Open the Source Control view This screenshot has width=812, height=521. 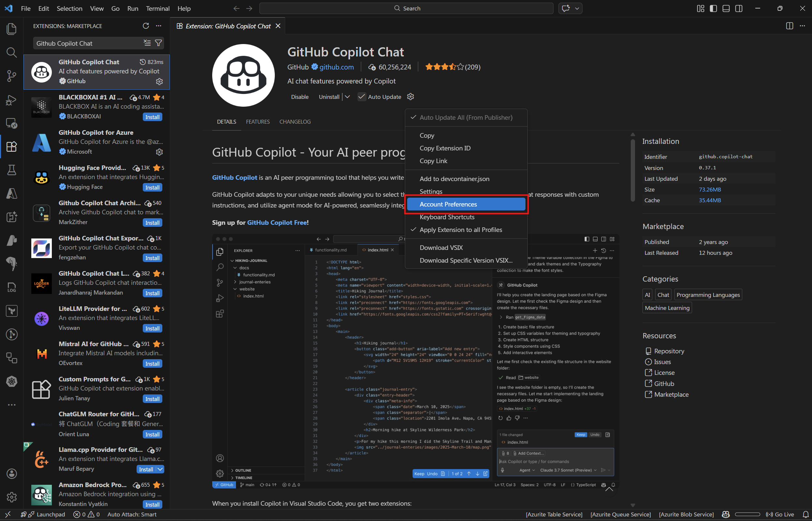point(11,76)
